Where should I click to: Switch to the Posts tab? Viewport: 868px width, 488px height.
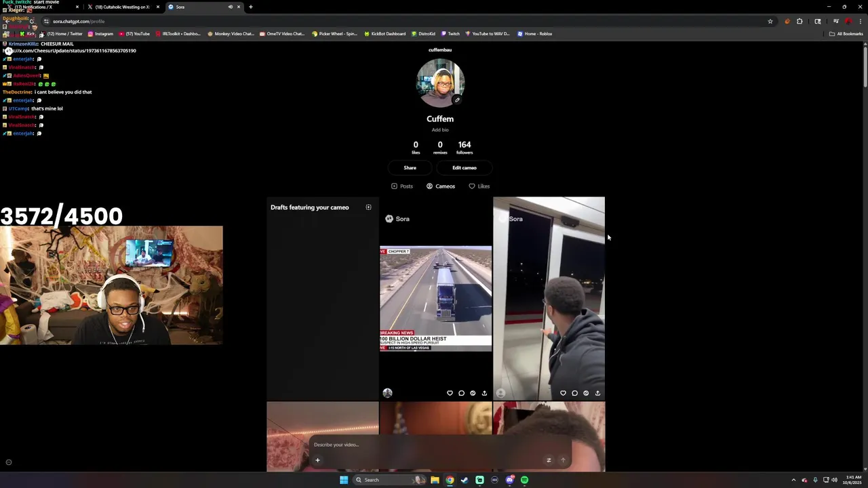(x=402, y=186)
